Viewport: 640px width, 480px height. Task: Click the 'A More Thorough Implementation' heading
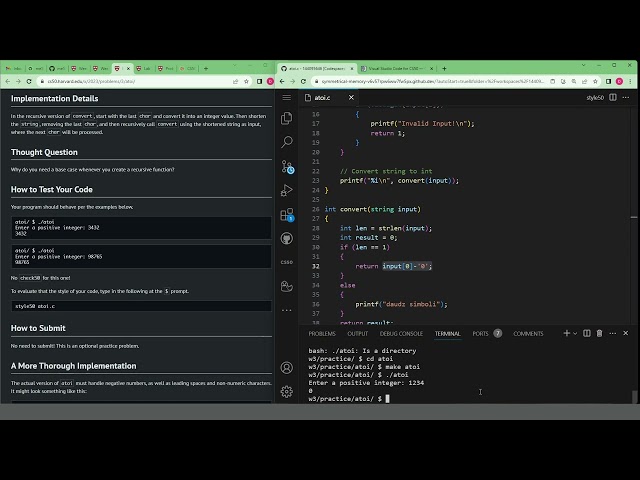point(73,366)
